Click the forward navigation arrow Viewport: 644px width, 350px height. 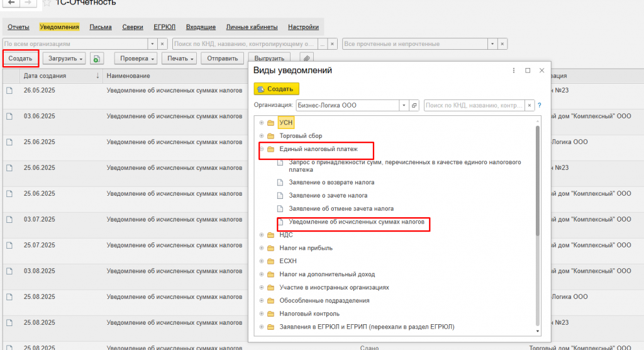[28, 3]
